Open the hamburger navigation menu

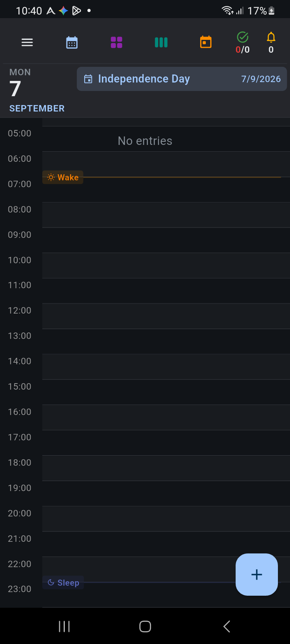pyautogui.click(x=27, y=42)
